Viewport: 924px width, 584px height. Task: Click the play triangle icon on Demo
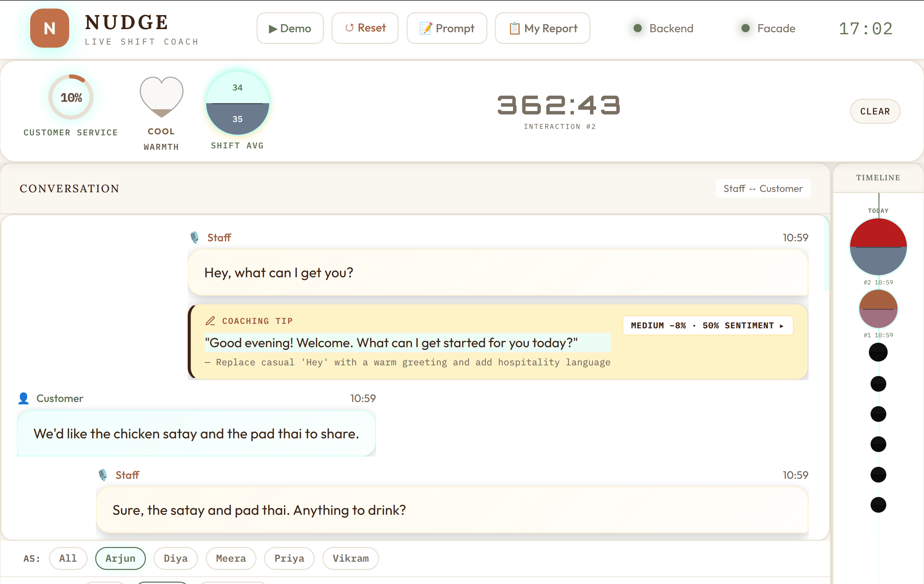(273, 28)
